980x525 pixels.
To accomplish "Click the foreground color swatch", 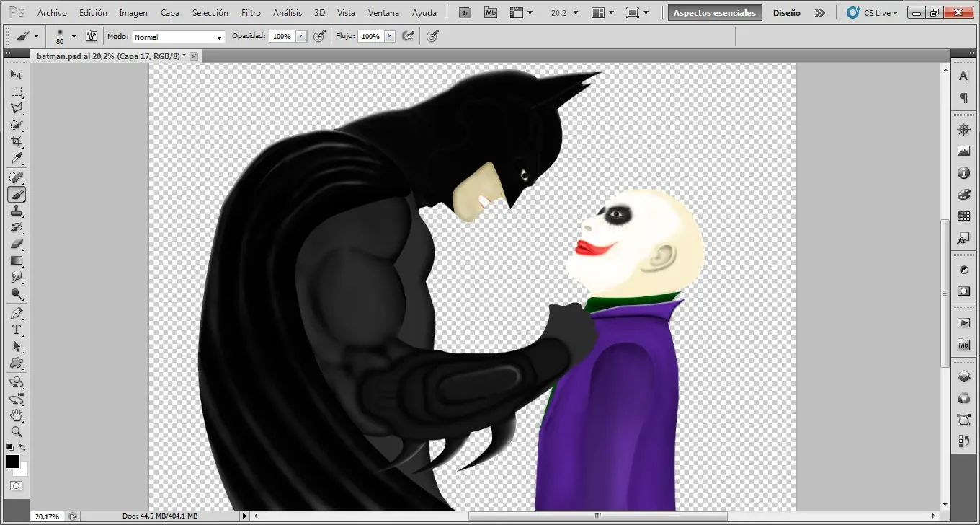I will pyautogui.click(x=12, y=462).
